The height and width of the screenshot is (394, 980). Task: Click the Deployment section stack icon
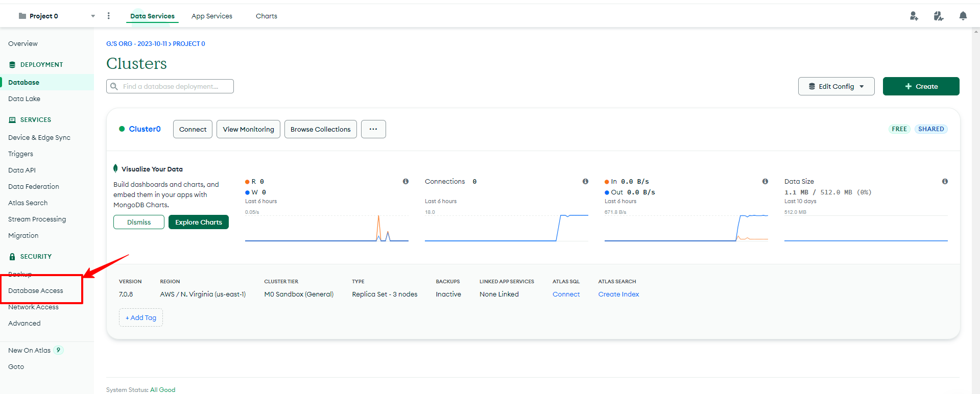point(12,65)
